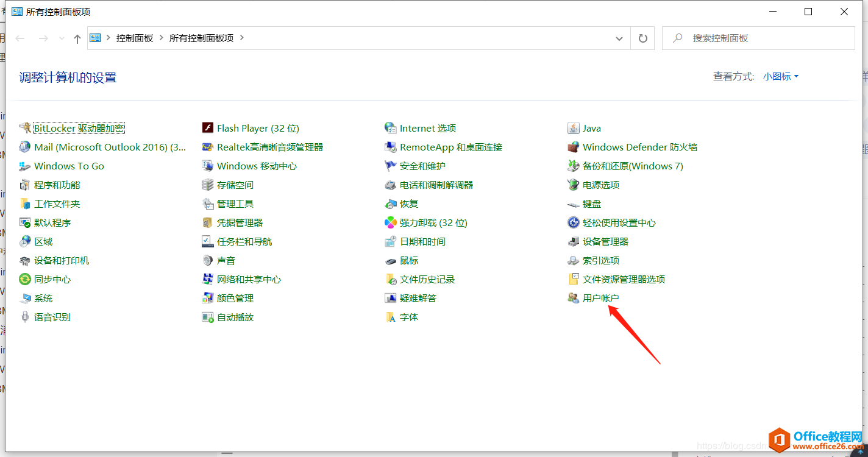Click the 字体 folder icon

tap(391, 317)
